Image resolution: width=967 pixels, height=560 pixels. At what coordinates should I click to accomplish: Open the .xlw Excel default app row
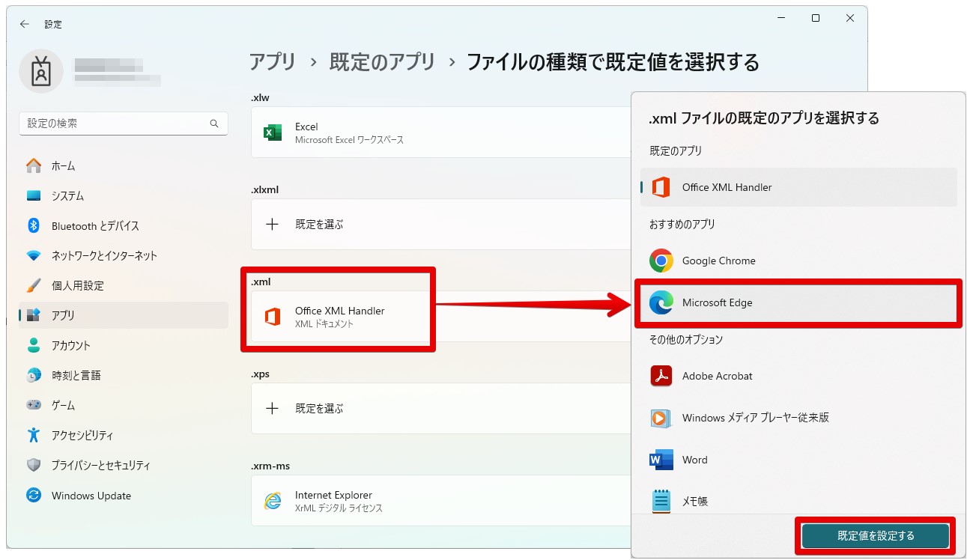pyautogui.click(x=441, y=133)
